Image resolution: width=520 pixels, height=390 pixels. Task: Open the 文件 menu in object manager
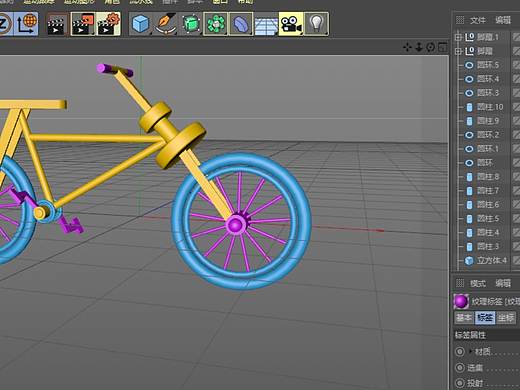478,20
